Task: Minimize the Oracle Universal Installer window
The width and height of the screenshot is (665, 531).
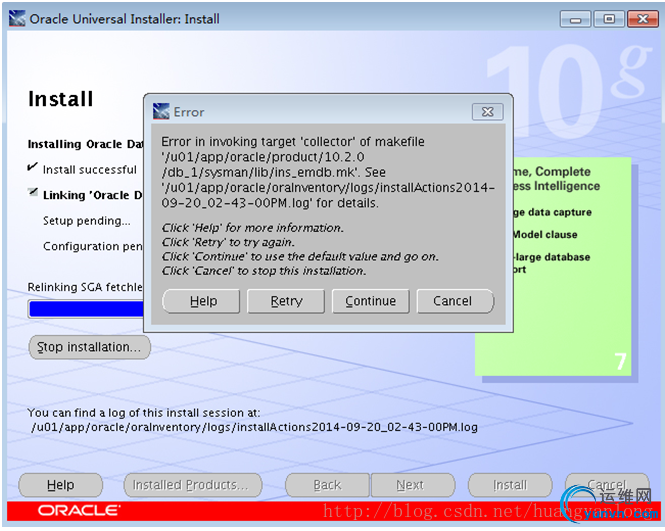Action: (576, 19)
